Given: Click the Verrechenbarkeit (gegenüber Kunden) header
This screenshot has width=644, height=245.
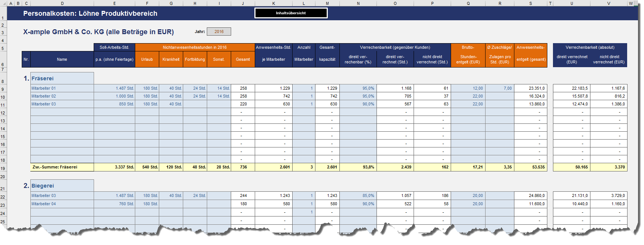Looking at the screenshot, I should coord(395,47).
